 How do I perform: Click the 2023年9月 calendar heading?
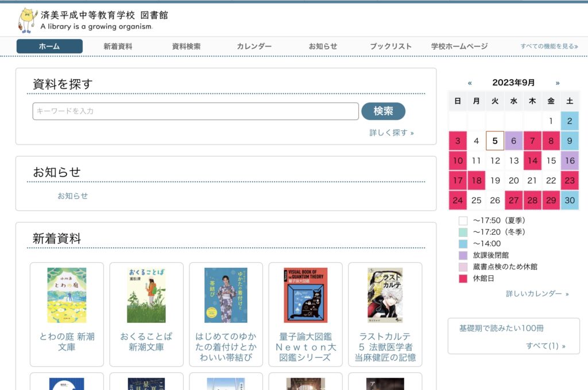tap(513, 83)
